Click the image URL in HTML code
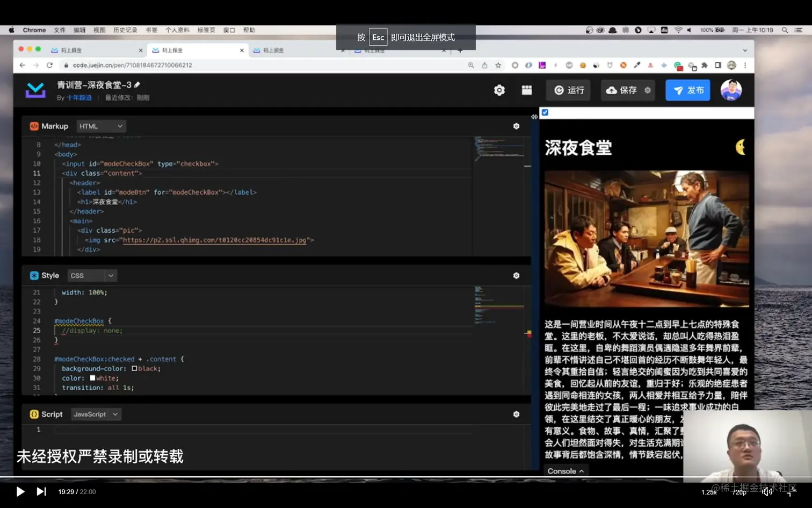The height and width of the screenshot is (508, 812). (214, 240)
